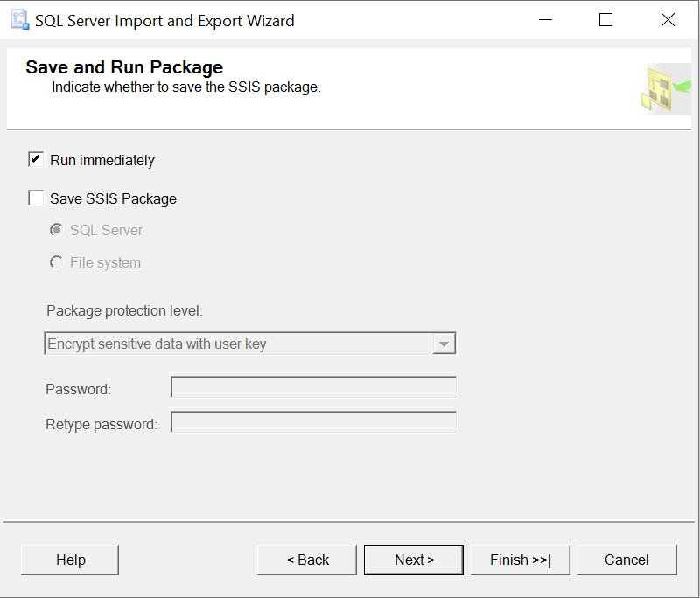Click the 'Package protection level:' label
700x598 pixels.
coord(124,311)
